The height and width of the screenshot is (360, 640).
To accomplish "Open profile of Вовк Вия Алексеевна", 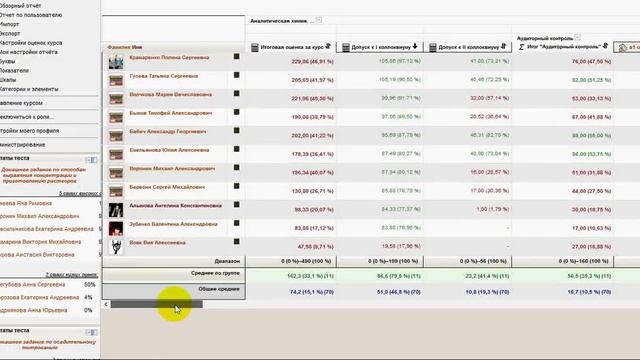I will (157, 242).
